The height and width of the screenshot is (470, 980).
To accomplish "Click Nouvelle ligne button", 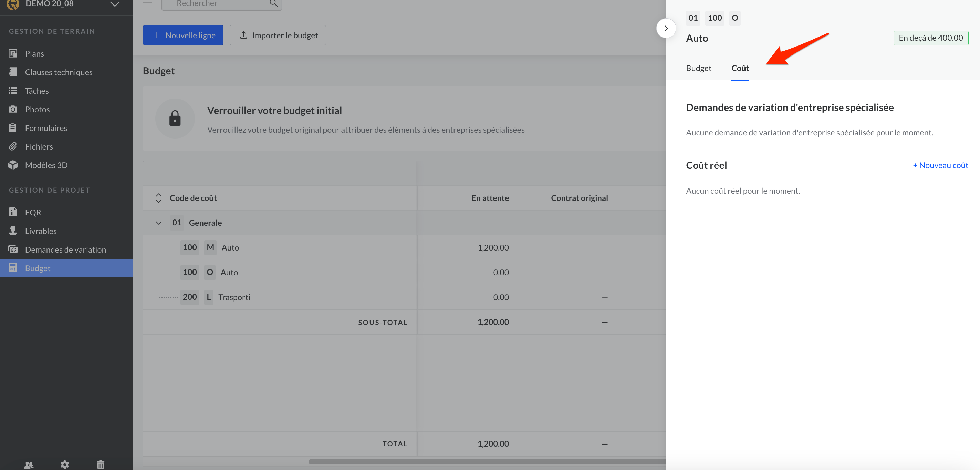I will [183, 35].
